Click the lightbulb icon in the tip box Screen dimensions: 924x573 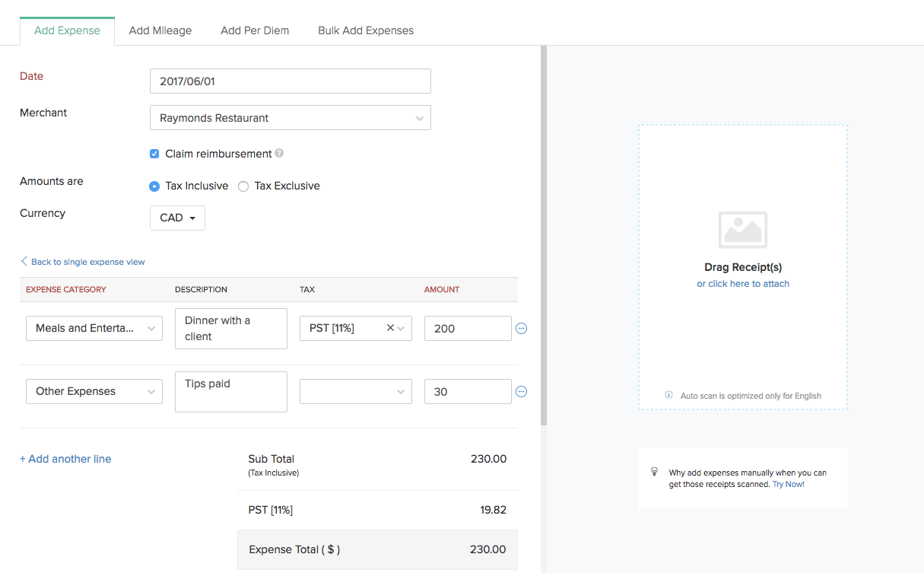(x=655, y=472)
